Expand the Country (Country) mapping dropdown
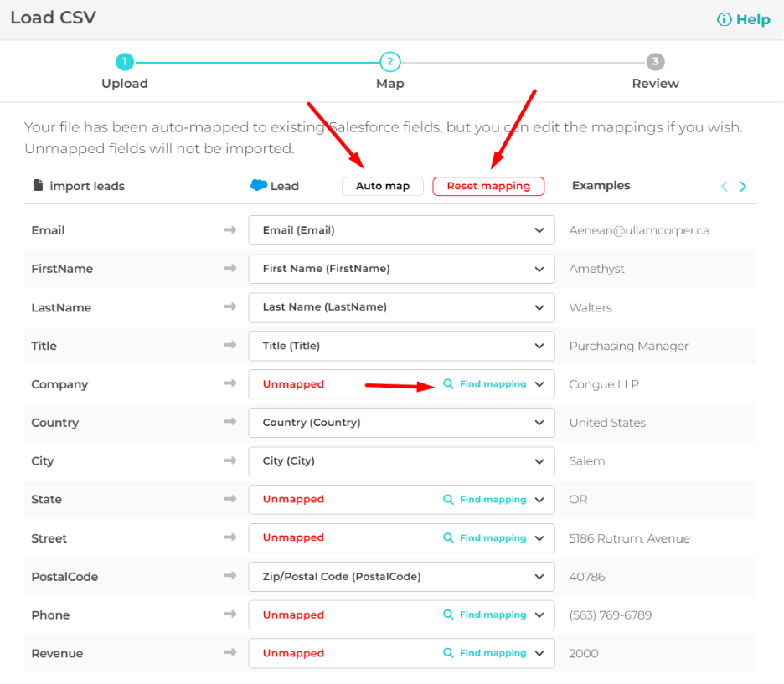 pos(540,423)
